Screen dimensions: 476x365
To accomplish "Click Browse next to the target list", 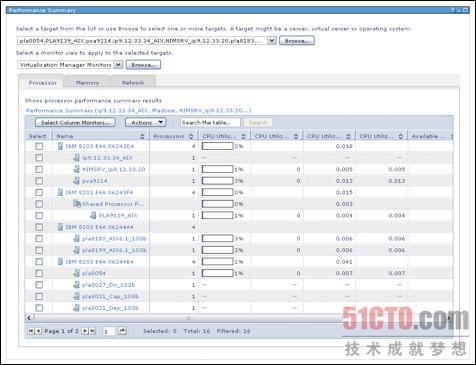I will tap(297, 41).
